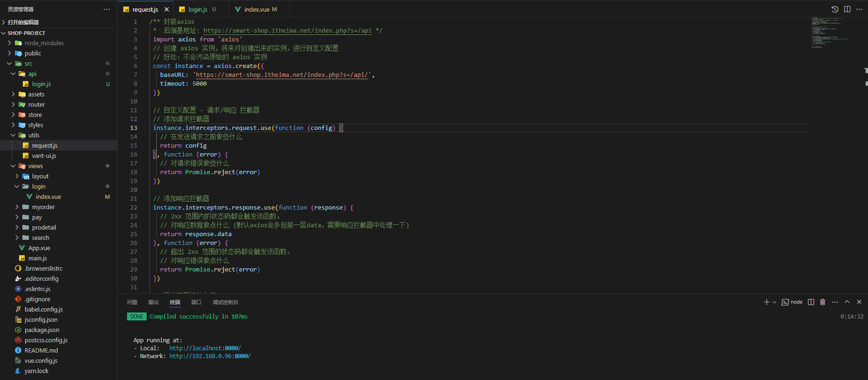This screenshot has height=380, width=868.
Task: Collapse the src folder
Action: coord(59,63)
